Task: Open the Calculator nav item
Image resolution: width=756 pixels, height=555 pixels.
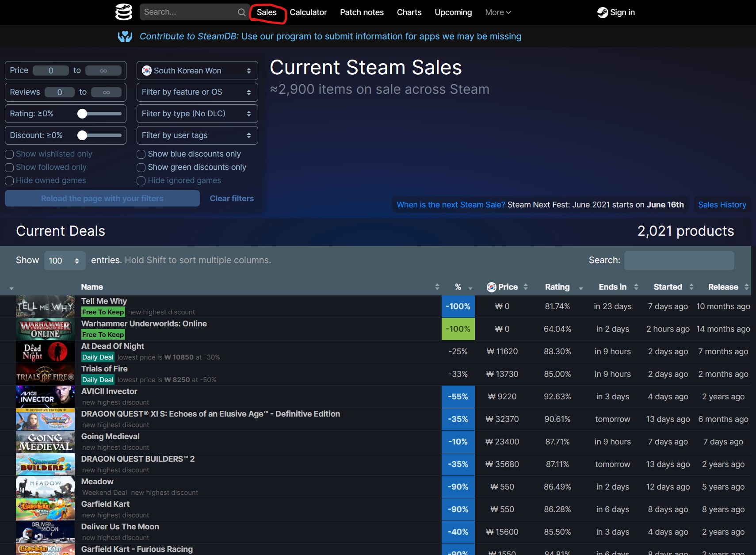Action: (308, 12)
